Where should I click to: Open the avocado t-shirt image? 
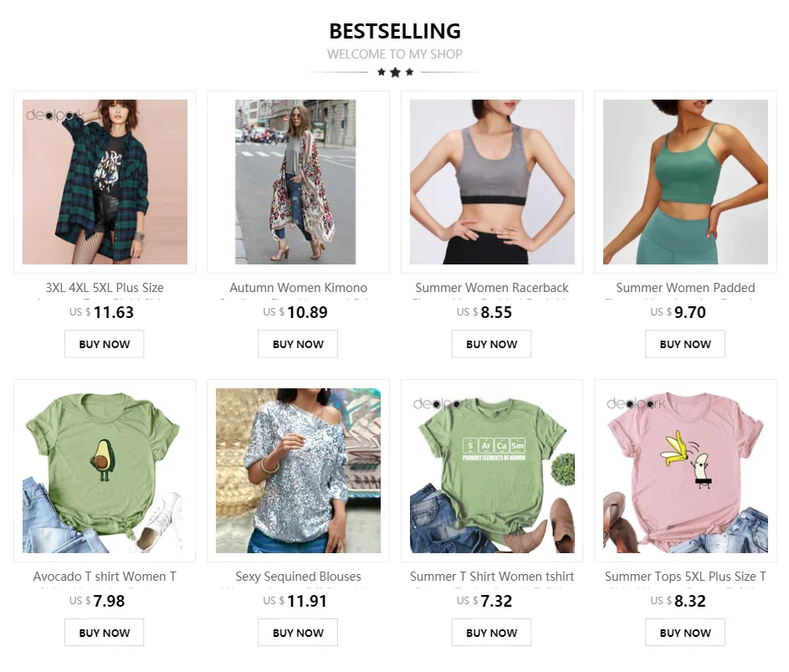105,470
